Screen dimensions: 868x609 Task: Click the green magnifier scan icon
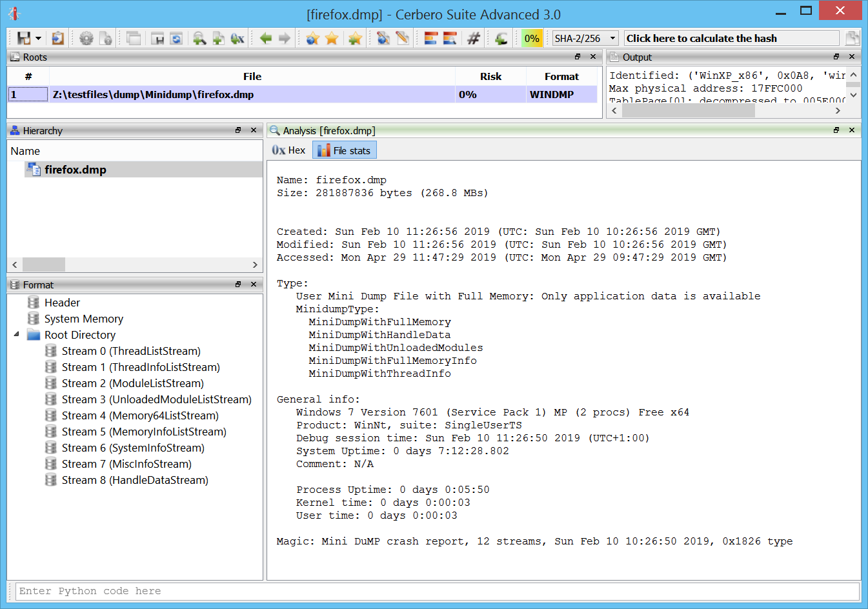(x=199, y=39)
